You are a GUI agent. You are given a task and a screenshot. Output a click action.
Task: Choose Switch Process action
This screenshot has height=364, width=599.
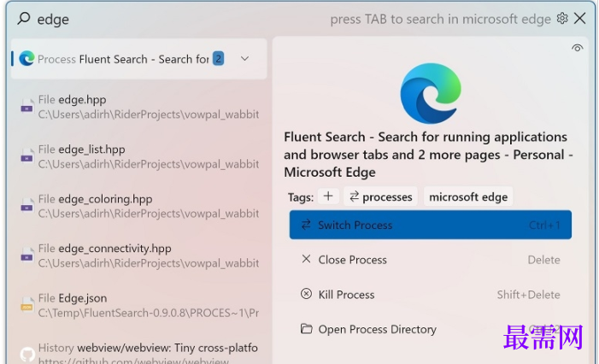[x=431, y=225]
